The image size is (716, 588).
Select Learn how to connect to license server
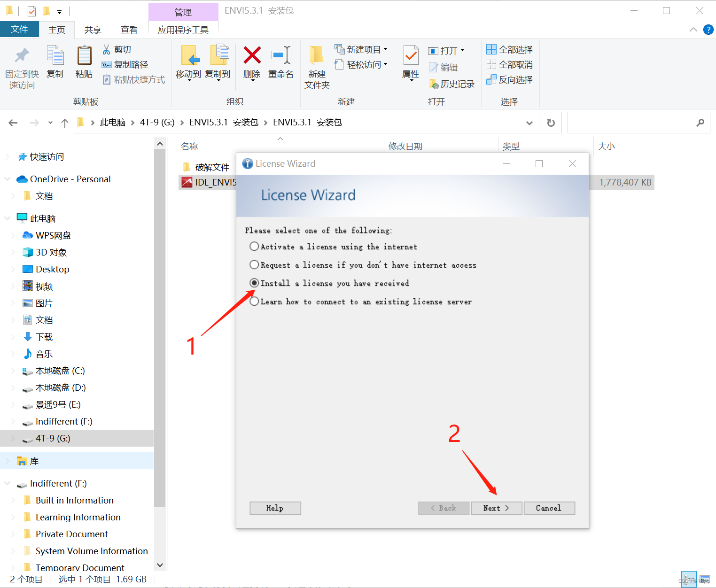pyautogui.click(x=254, y=302)
